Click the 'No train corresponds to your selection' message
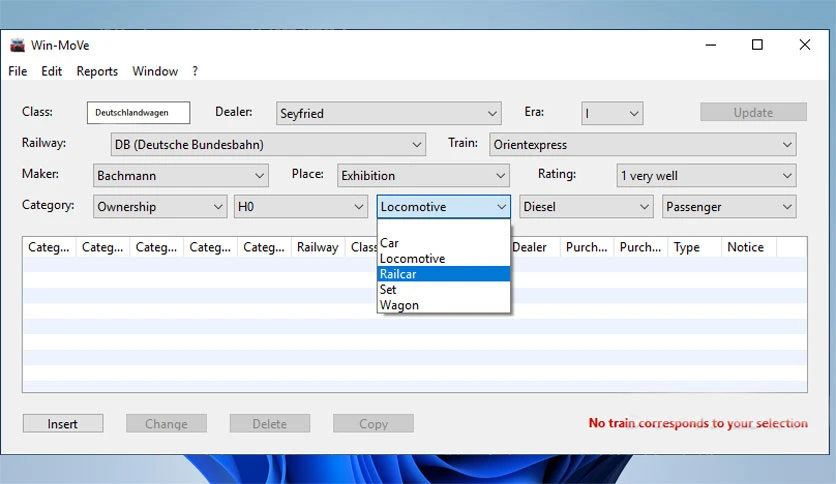The image size is (836, 484). tap(698, 423)
